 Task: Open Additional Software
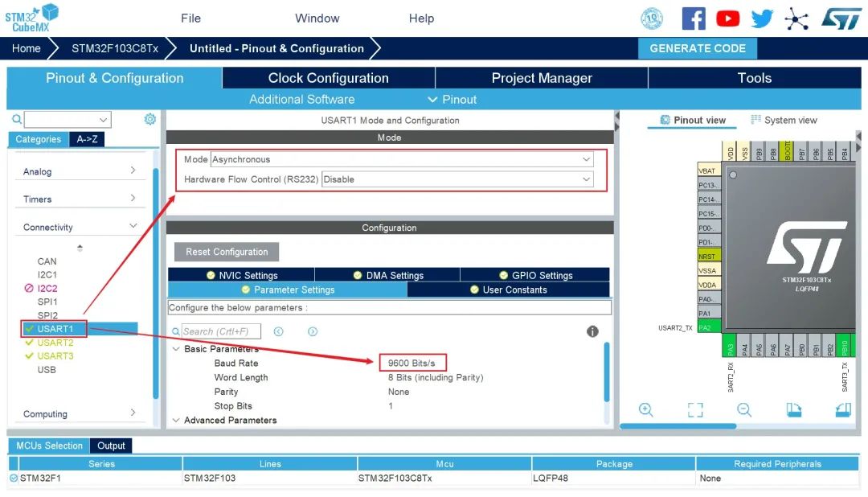[x=301, y=100]
